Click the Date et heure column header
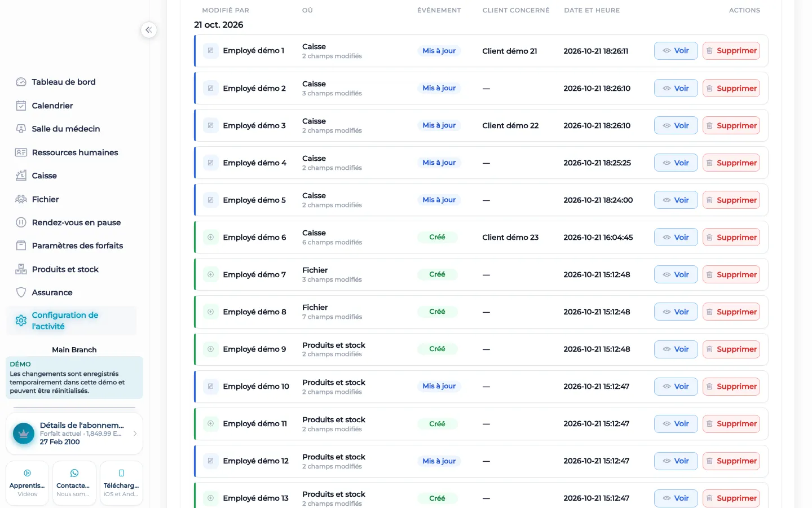 tap(592, 10)
